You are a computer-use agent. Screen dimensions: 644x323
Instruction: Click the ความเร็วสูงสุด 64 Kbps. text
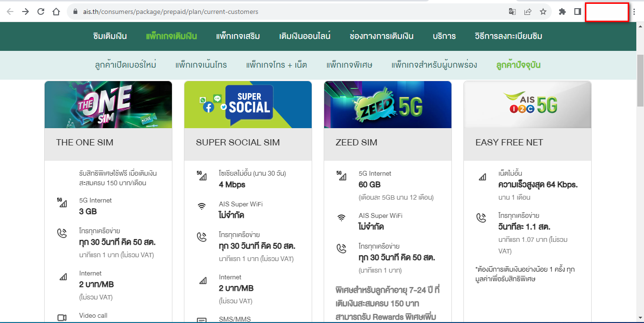tap(538, 185)
